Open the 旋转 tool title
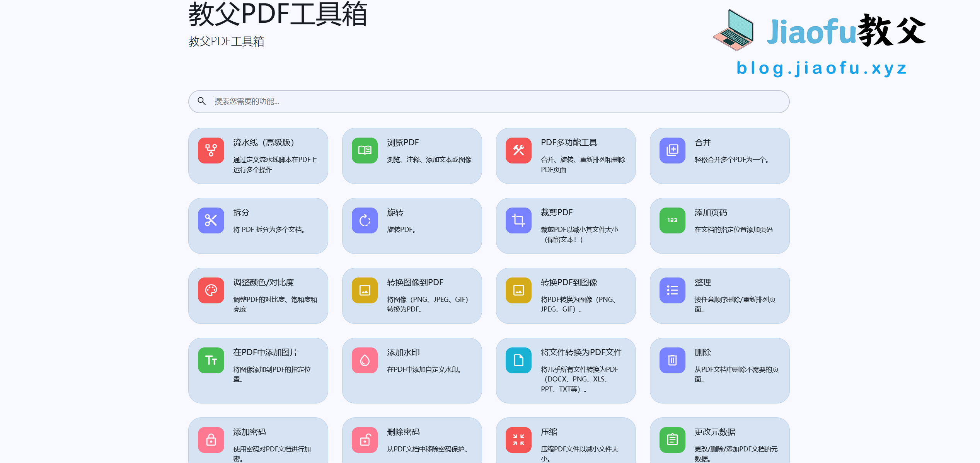Image resolution: width=980 pixels, height=463 pixels. tap(395, 213)
